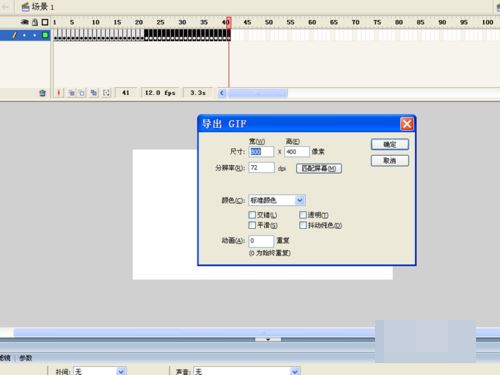
Task: Click the lock all layers padlock icon
Action: (35, 22)
